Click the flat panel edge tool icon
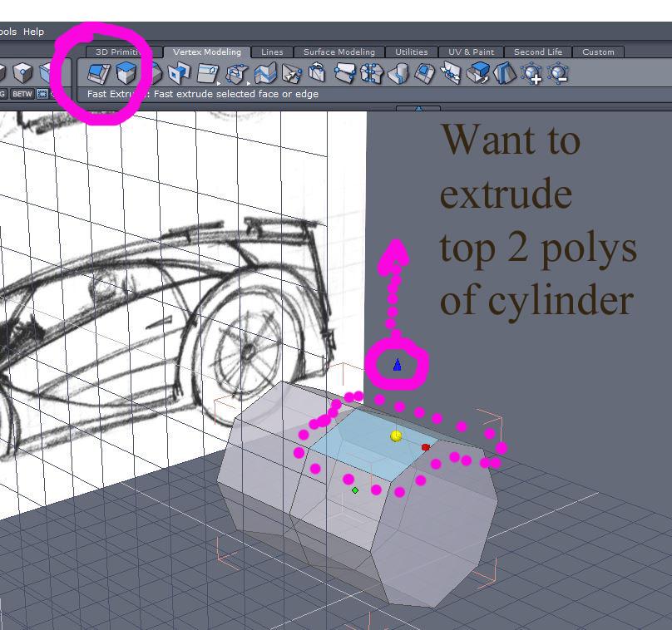 pos(207,73)
